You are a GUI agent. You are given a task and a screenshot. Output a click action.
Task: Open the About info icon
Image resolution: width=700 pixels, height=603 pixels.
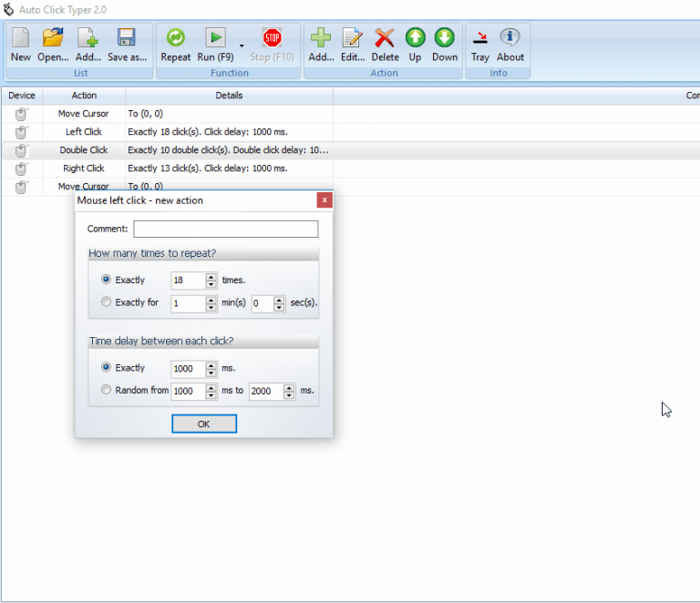click(x=510, y=43)
